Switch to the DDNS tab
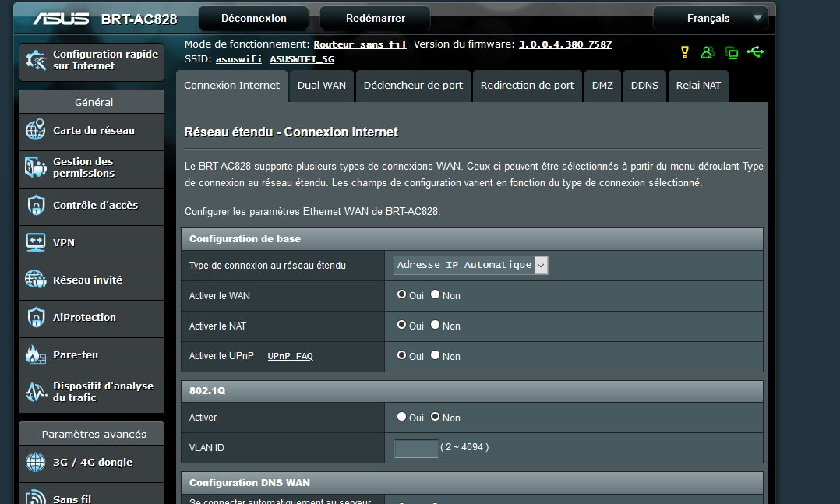 click(644, 86)
